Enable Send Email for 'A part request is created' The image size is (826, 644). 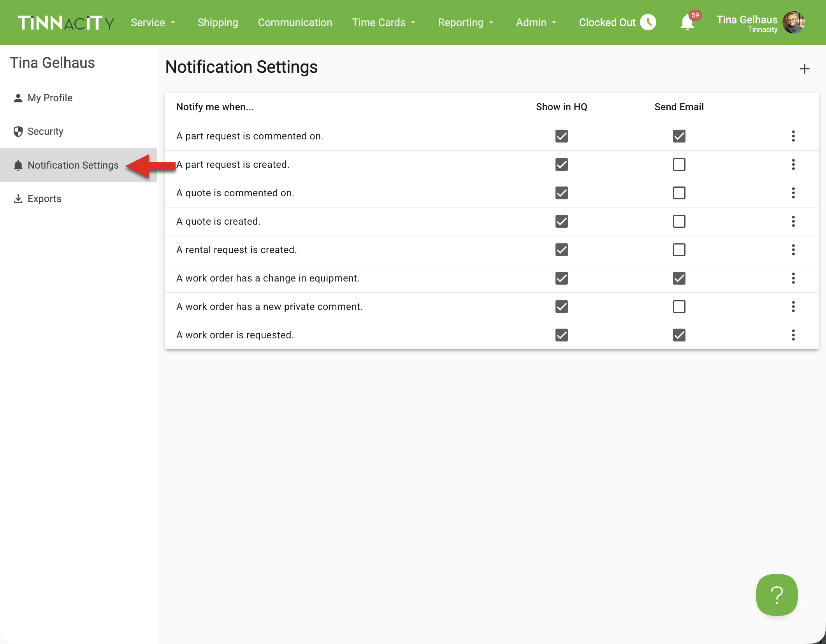click(679, 165)
